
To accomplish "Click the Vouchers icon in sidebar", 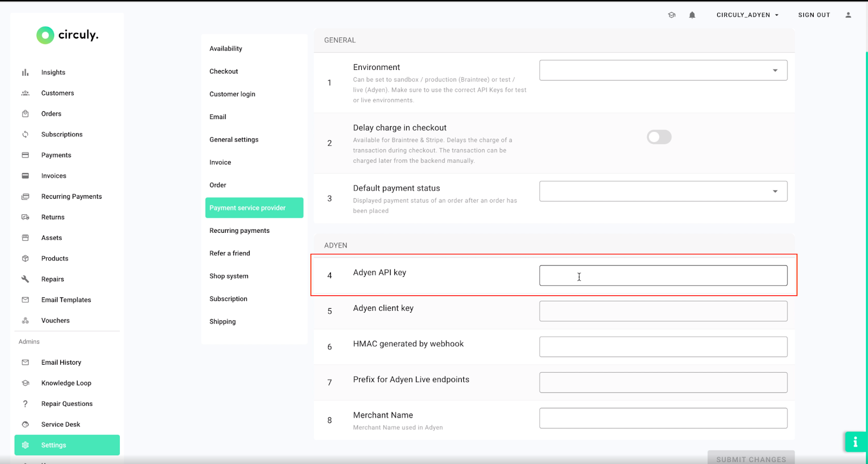I will pos(25,320).
